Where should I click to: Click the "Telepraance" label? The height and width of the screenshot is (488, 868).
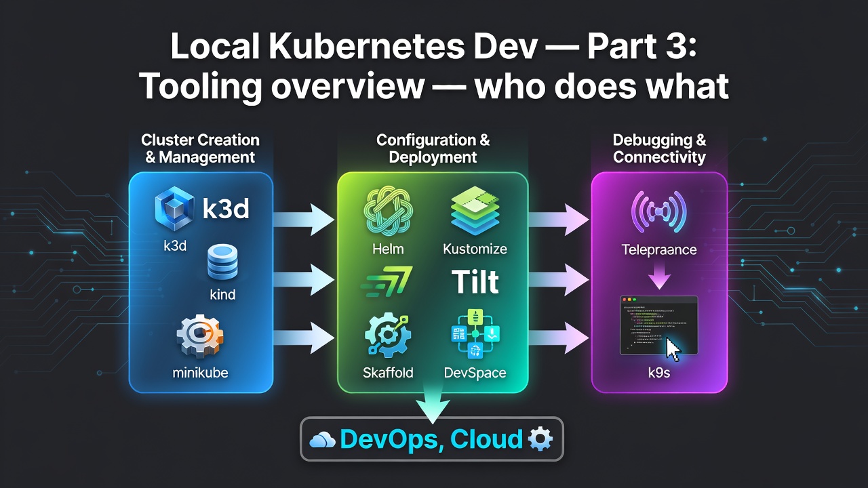[x=659, y=249]
